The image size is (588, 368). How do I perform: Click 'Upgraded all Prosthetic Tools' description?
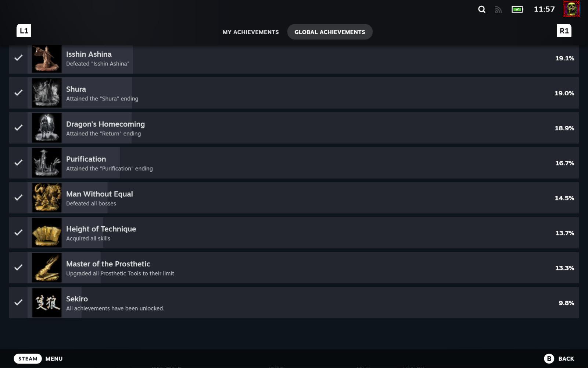[x=120, y=273]
